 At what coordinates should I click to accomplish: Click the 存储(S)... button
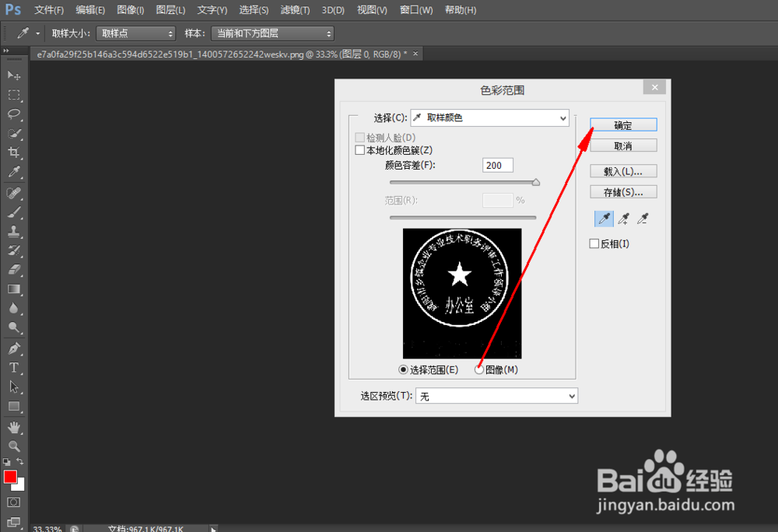(x=623, y=192)
